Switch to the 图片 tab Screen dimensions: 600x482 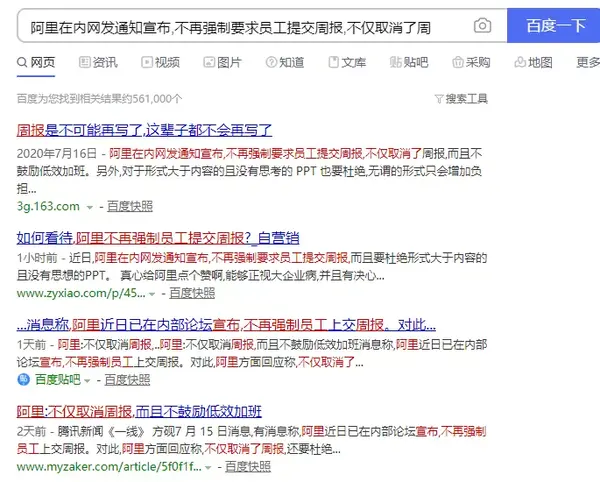point(223,62)
